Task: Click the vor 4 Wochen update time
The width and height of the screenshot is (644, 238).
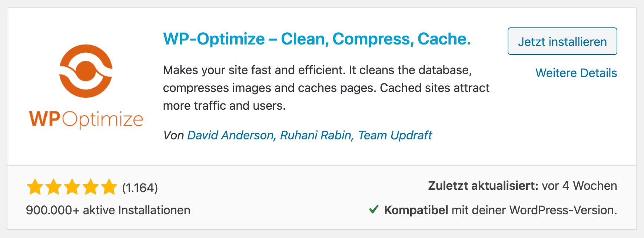Action: 579,186
